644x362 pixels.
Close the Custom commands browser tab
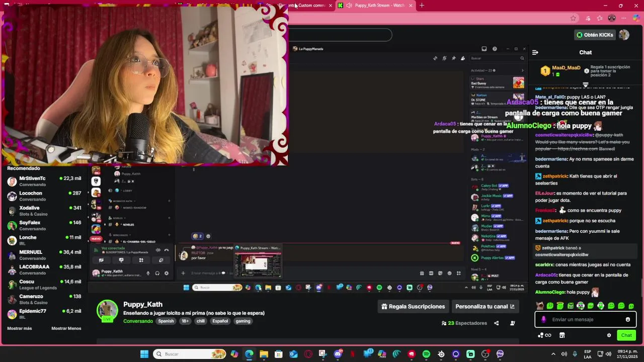pyautogui.click(x=331, y=6)
